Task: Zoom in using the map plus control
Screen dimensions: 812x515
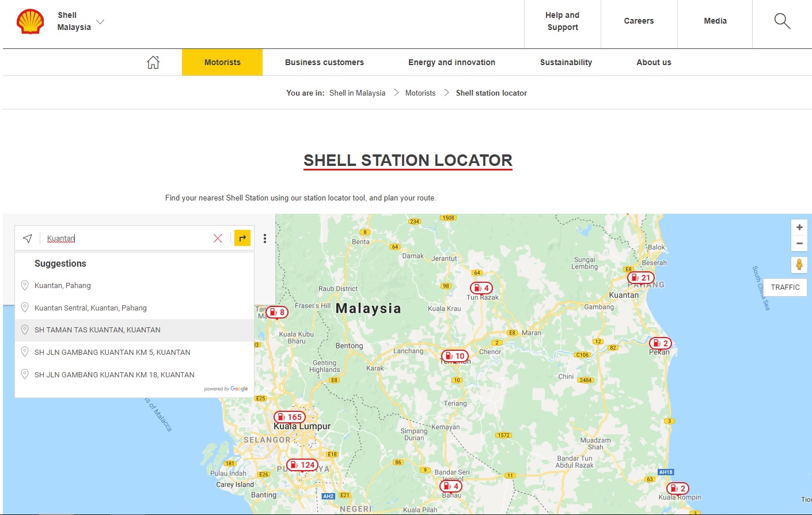Action: (799, 227)
